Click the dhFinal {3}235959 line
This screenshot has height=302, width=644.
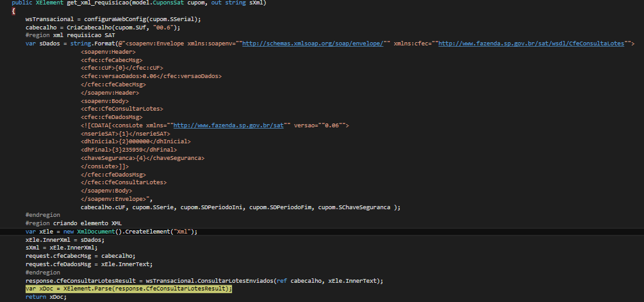129,150
